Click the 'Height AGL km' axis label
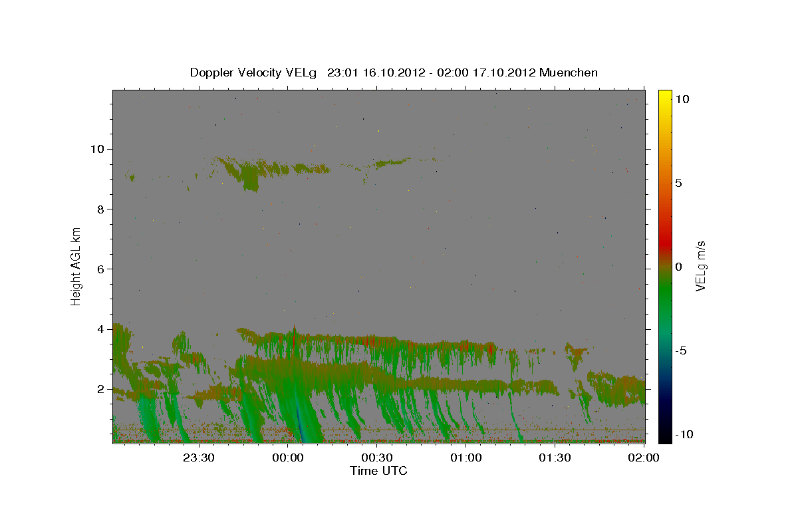Viewport: 798px width, 532px height. pos(76,266)
